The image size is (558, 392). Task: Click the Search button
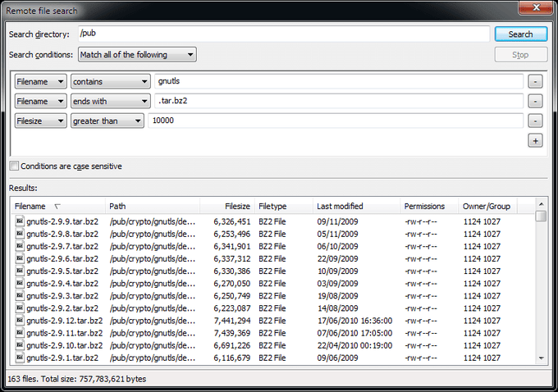click(x=521, y=34)
